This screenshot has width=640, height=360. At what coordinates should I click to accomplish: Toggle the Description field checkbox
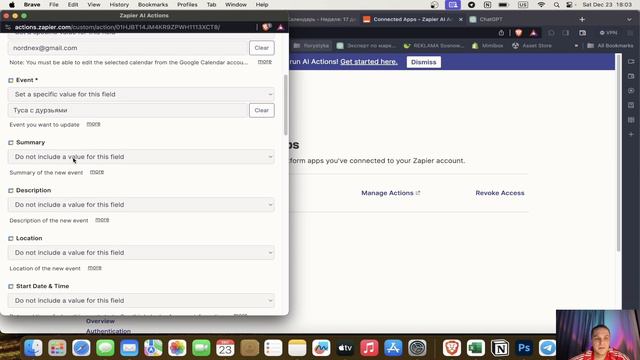(11, 191)
